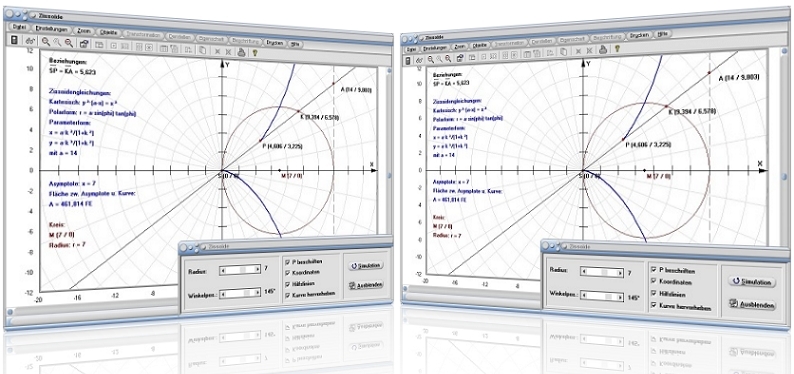Click circle center label 'M (7 / 0)' in left plot
This screenshot has width=794, height=374.
click(291, 176)
